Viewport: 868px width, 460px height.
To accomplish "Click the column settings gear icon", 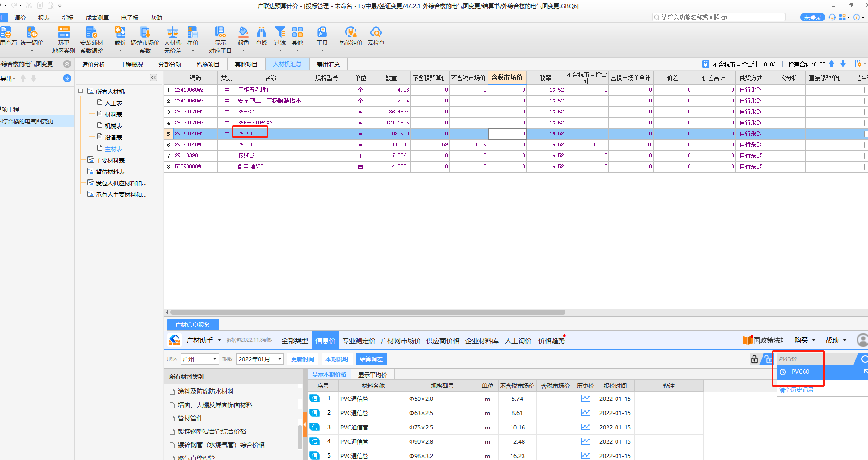I will [x=859, y=64].
